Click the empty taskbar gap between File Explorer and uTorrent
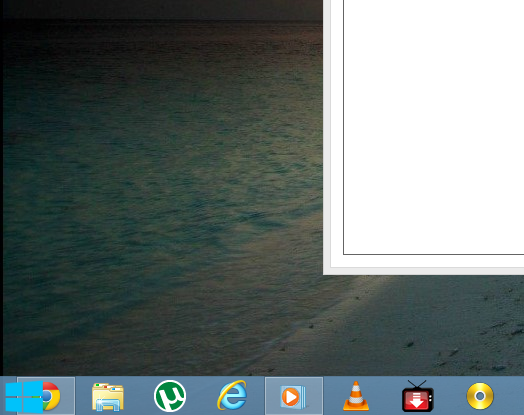Image resolution: width=524 pixels, height=415 pixels. 139,396
